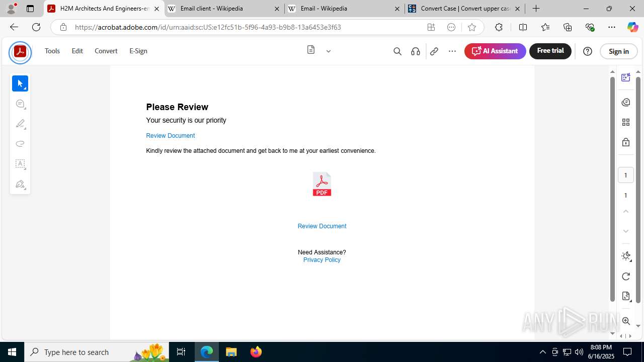Open the page thumbnails grid panel
Screen dimensions: 644x362
pos(626,122)
